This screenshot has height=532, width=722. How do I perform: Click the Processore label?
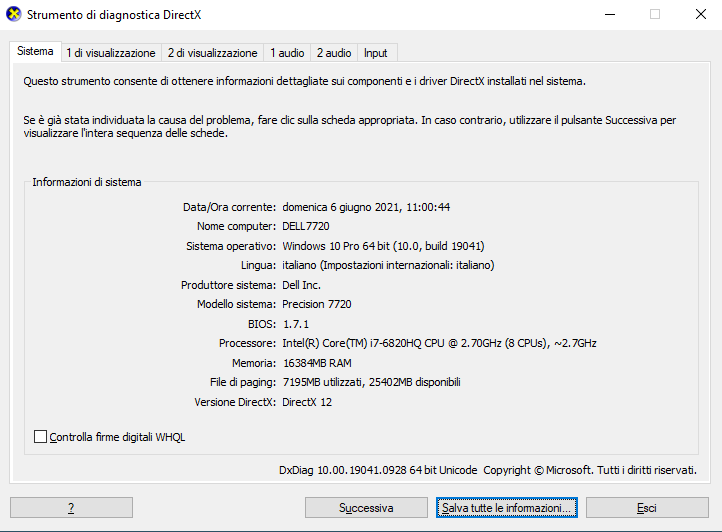[x=247, y=343]
